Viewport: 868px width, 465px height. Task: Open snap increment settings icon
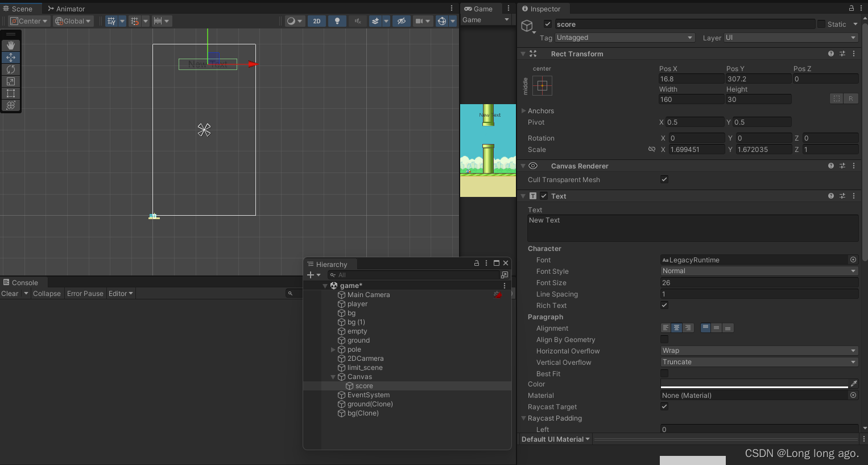click(158, 21)
